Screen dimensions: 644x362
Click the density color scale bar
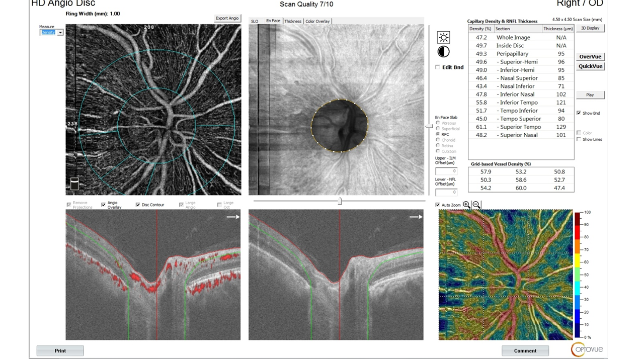click(x=578, y=275)
